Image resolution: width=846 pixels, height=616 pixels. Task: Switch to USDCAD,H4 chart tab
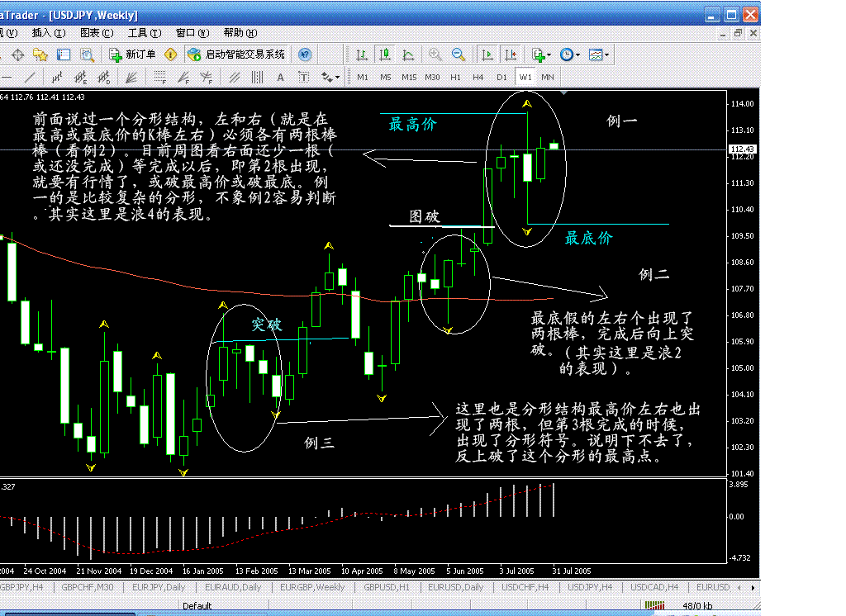654,587
